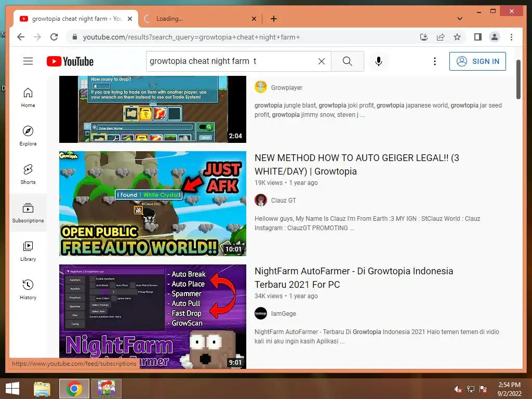This screenshot has height=399, width=532.
Task: Open Library in sidebar
Action: 28,251
